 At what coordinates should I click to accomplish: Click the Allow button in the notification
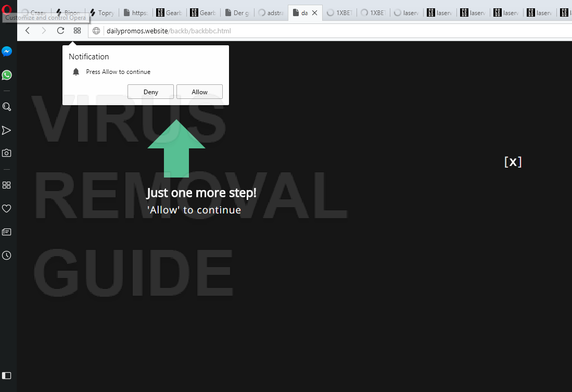[199, 92]
